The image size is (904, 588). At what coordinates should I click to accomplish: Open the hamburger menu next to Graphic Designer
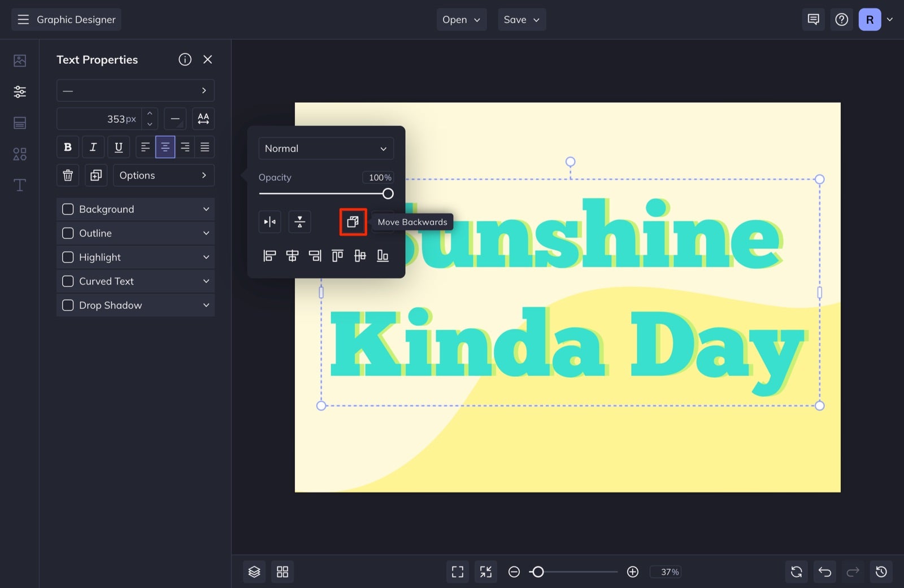point(23,19)
